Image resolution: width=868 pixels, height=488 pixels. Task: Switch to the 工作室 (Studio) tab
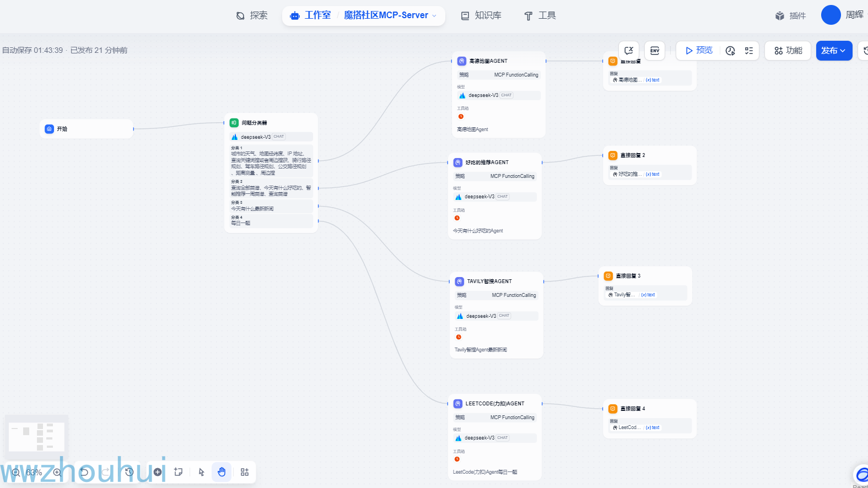click(x=310, y=15)
